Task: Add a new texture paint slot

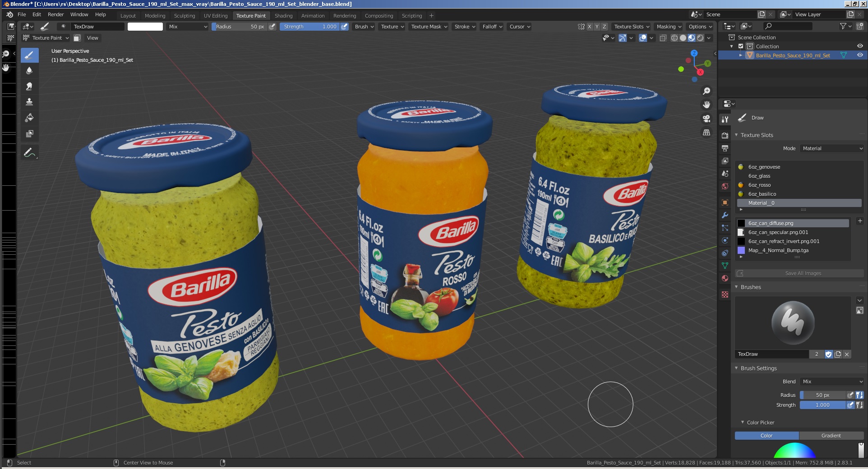Action: point(860,221)
